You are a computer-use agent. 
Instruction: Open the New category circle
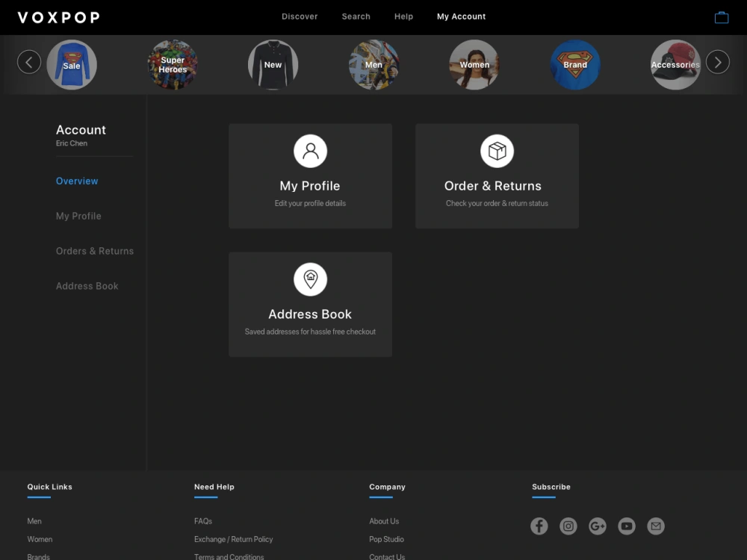pyautogui.click(x=273, y=65)
